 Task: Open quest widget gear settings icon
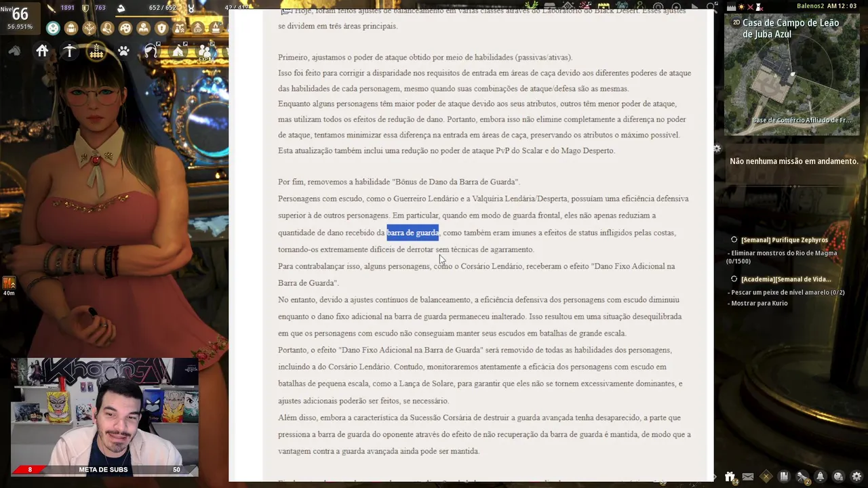[717, 148]
